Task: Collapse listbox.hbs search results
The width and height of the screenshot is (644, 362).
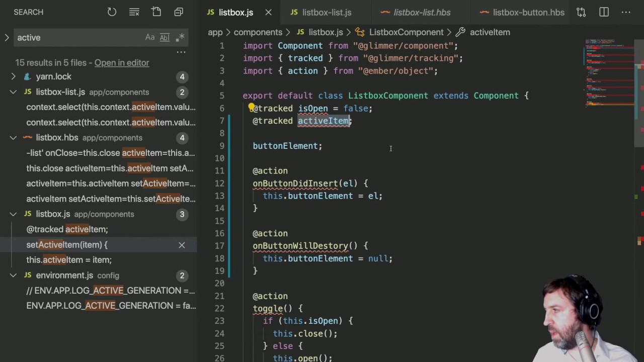Action: [13, 138]
